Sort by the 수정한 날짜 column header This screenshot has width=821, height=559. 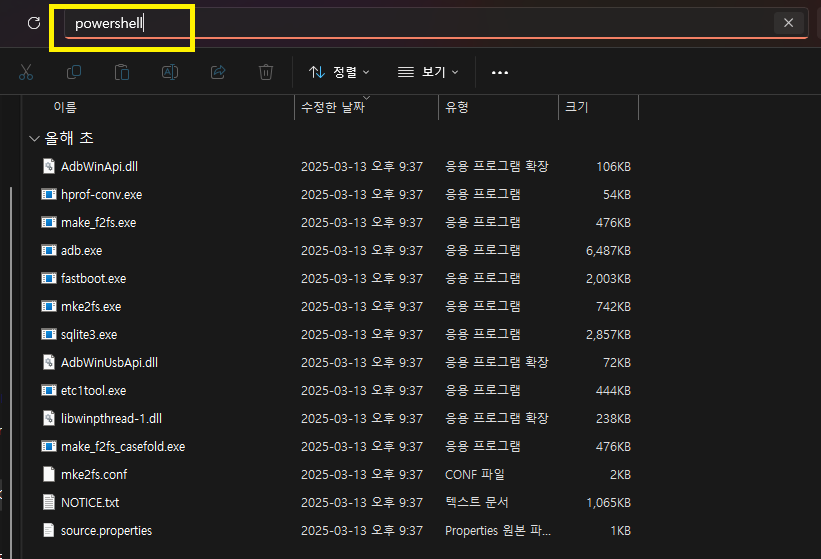pos(333,107)
